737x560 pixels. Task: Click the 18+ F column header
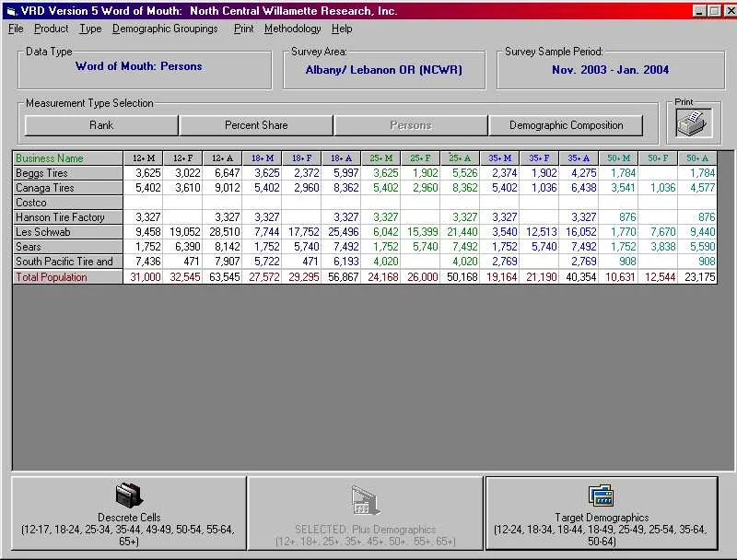pos(302,158)
